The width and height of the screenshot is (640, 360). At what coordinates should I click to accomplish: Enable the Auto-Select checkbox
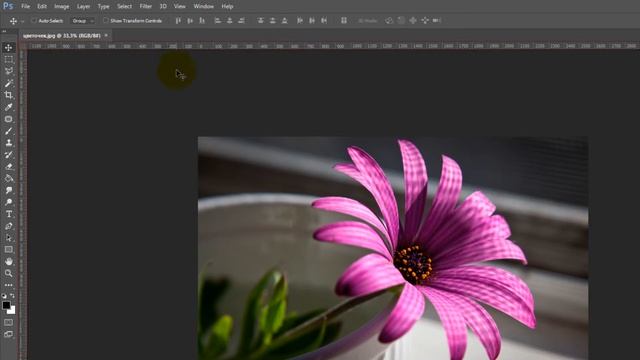pyautogui.click(x=34, y=20)
